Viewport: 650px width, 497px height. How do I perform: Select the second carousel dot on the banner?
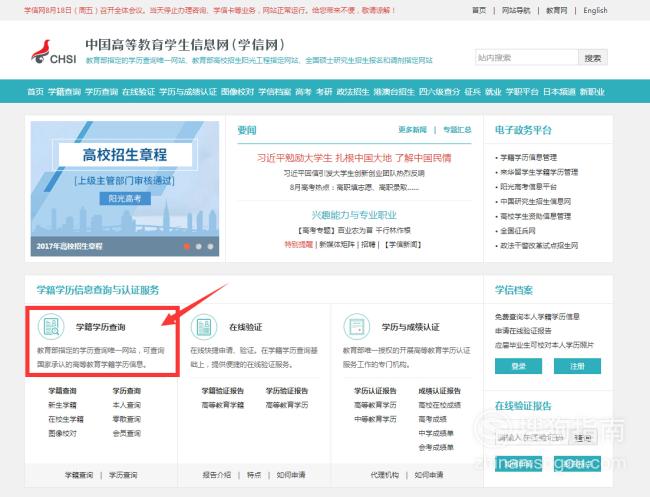pos(199,246)
